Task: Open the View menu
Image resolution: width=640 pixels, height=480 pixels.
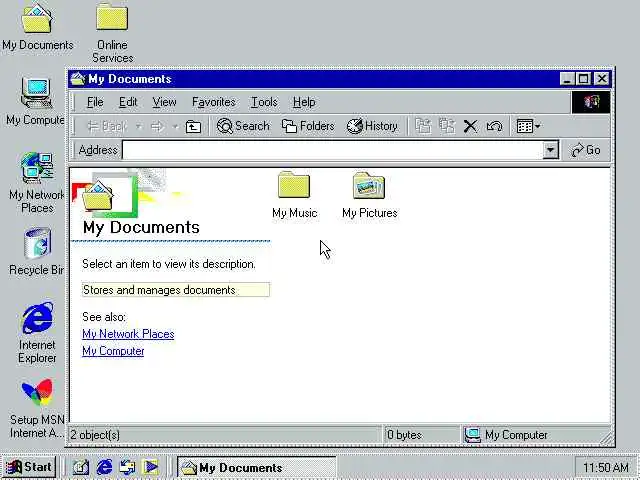Action: coord(164,102)
